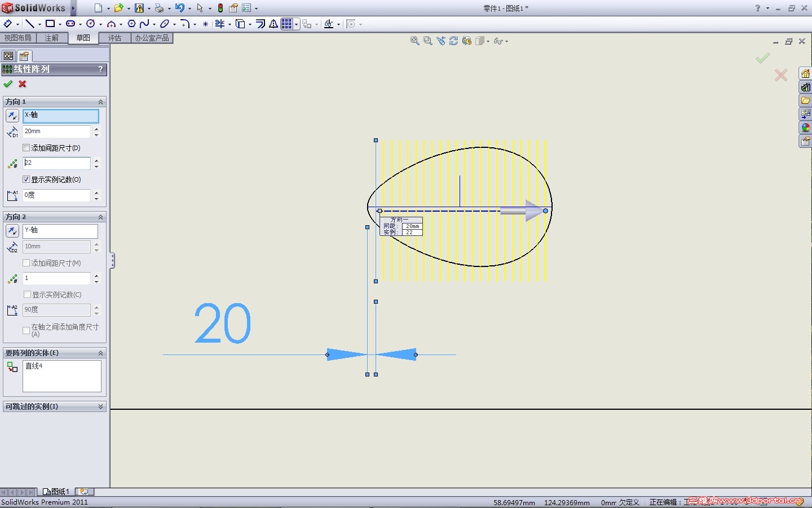Open the Linear Sketch Pattern dropdown arrow
The height and width of the screenshot is (508, 812).
pos(296,24)
